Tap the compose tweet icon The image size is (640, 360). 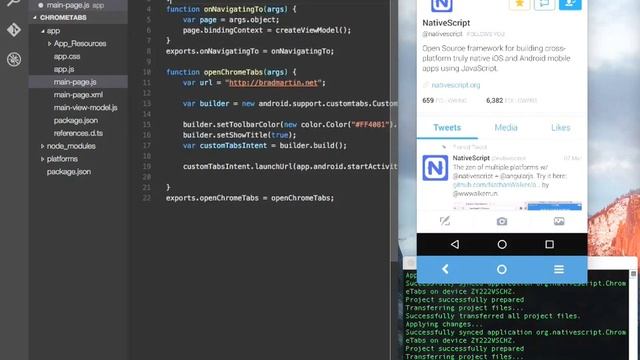click(445, 221)
